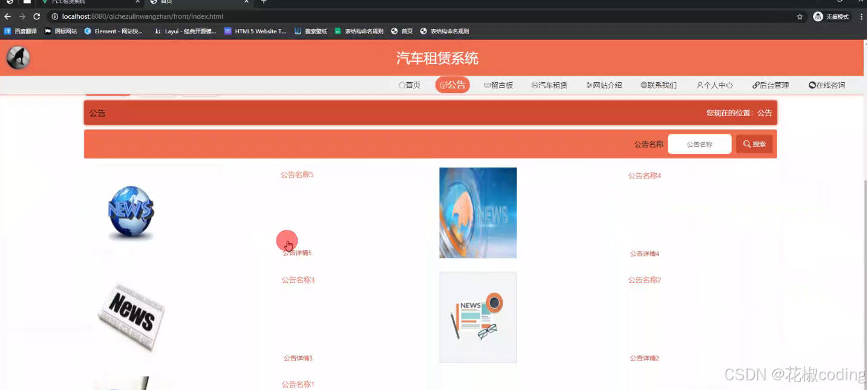The width and height of the screenshot is (868, 390).
Task: Select 网站介绍 from the navigation bar
Action: click(x=602, y=85)
